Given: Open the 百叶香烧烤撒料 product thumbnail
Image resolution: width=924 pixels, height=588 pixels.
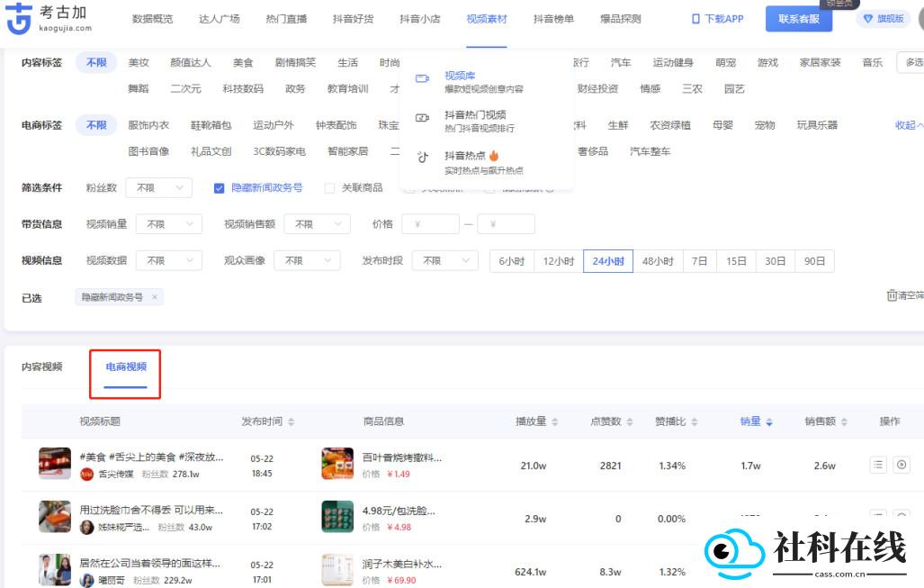Looking at the screenshot, I should [x=337, y=464].
